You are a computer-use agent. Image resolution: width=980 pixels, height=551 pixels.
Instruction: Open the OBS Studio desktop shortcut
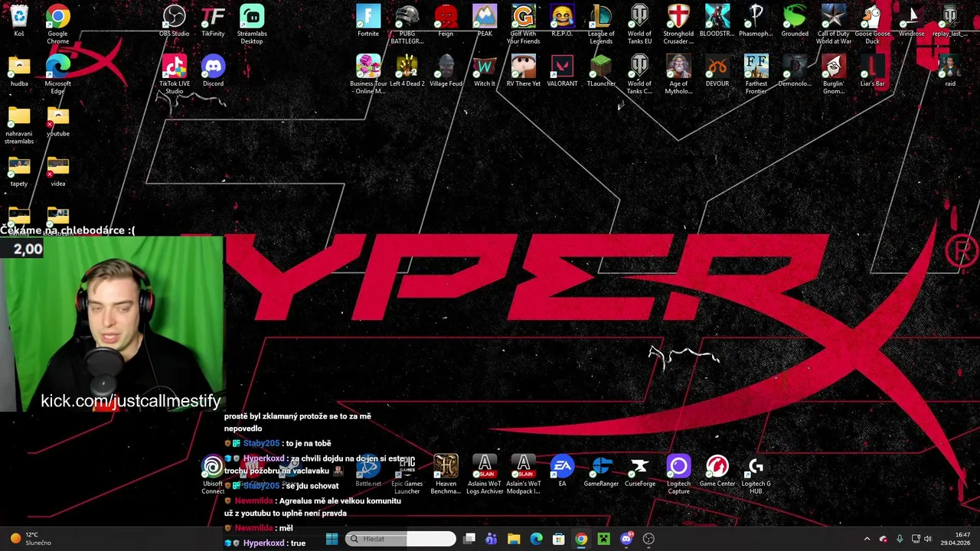point(175,21)
